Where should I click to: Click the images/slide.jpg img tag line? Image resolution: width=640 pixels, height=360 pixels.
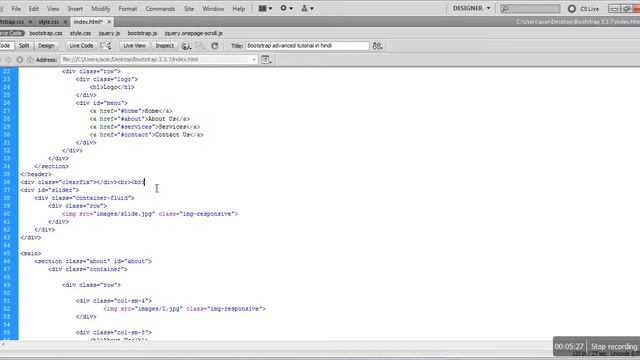150,214
